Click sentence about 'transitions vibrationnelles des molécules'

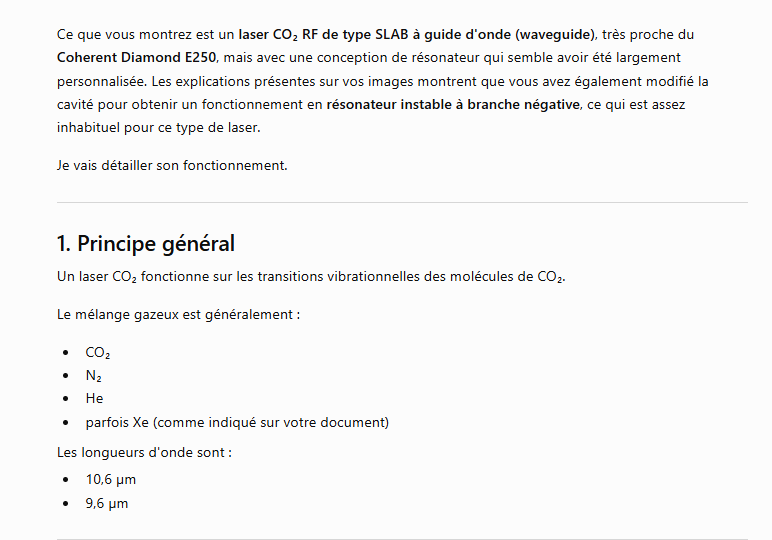[311, 277]
